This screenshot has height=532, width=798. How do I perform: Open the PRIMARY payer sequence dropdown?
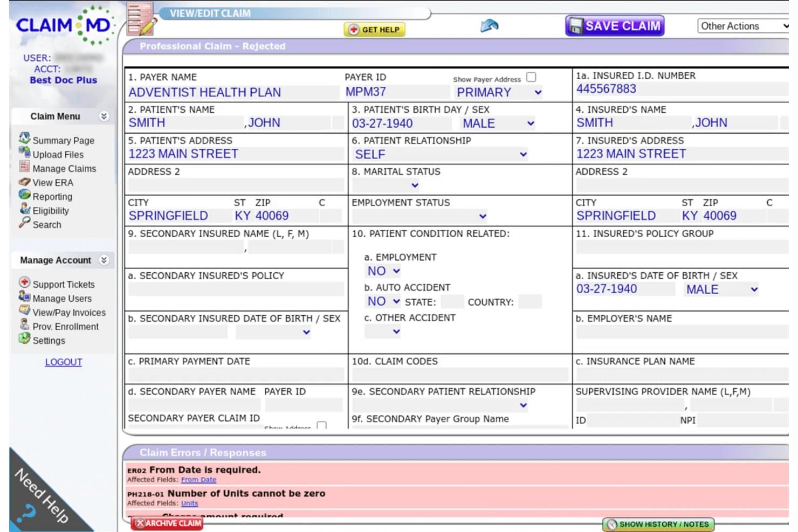[498, 92]
